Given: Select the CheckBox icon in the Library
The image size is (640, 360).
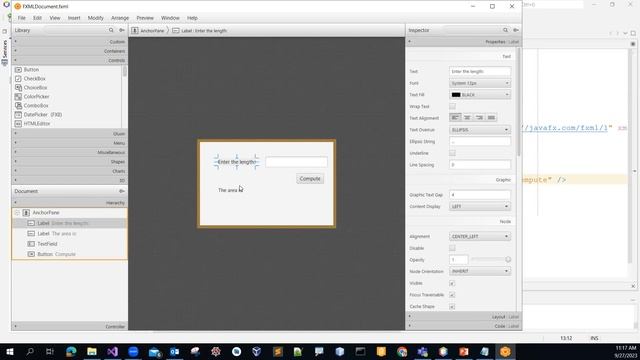Looking at the screenshot, I should 18,79.
